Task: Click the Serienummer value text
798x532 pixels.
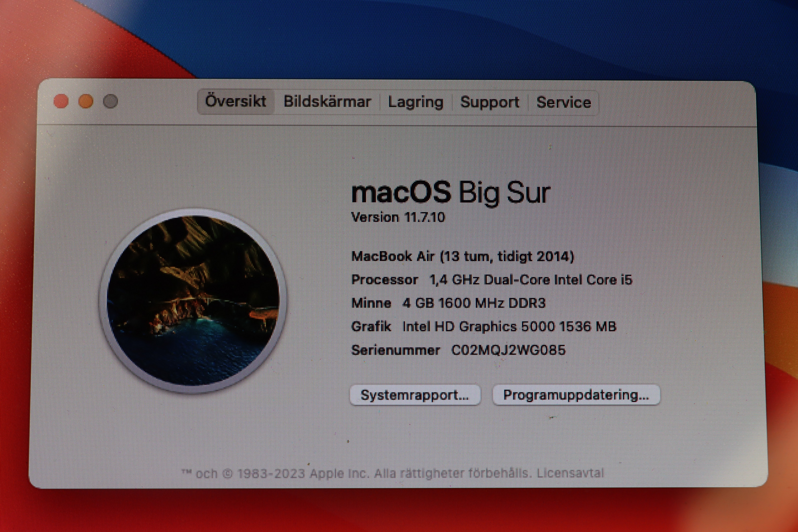Action: [x=508, y=350]
